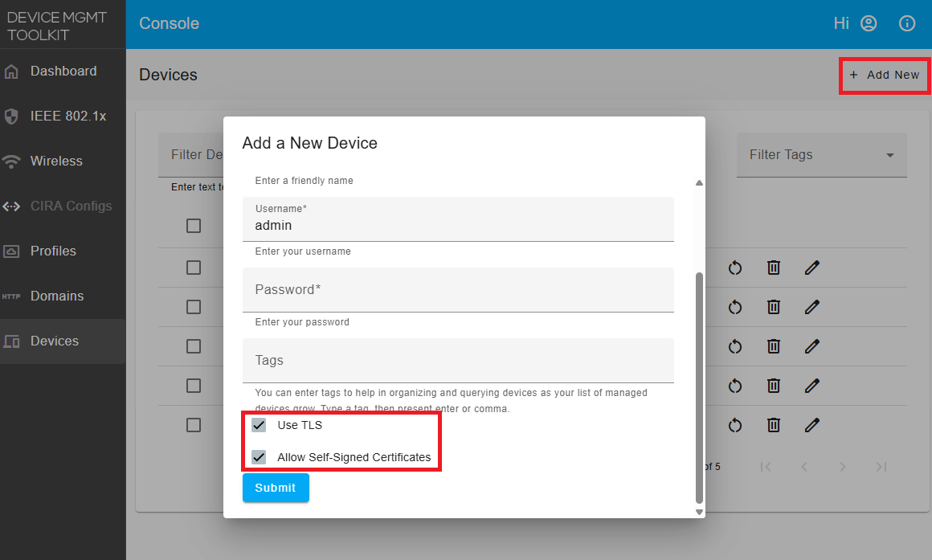Image resolution: width=932 pixels, height=560 pixels.
Task: Click the Wireless sidebar icon
Action: (x=11, y=161)
